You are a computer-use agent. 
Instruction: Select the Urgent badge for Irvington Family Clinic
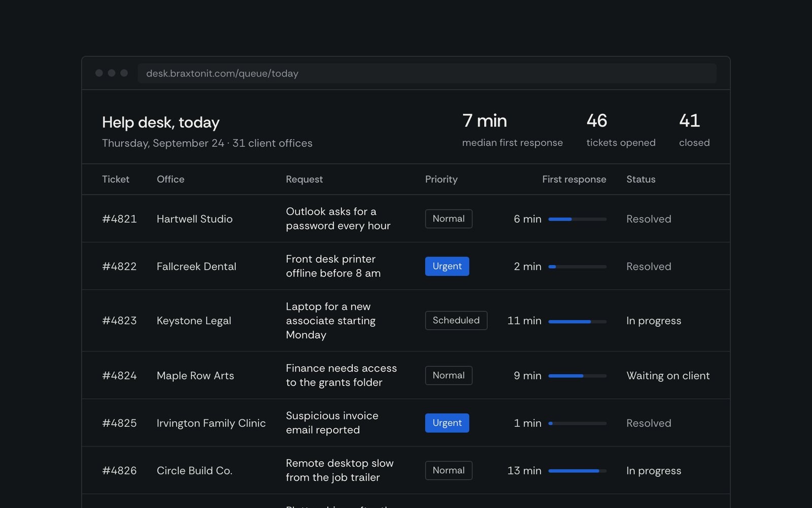point(447,423)
